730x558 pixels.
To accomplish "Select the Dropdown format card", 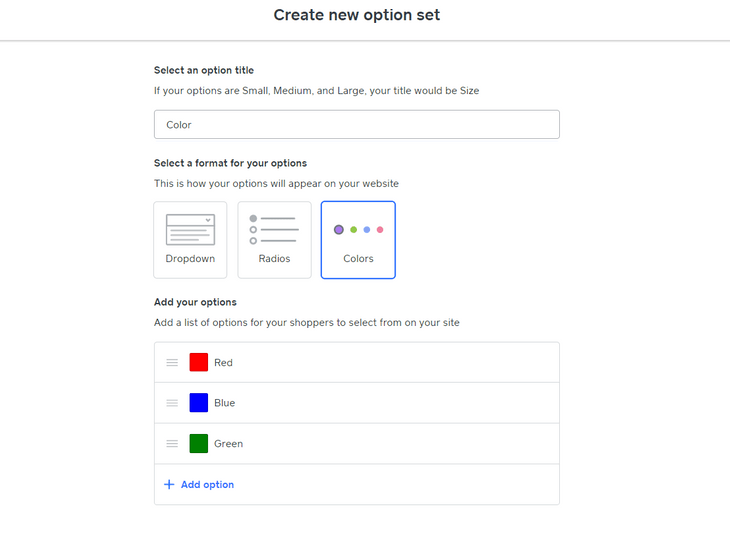I will click(190, 240).
